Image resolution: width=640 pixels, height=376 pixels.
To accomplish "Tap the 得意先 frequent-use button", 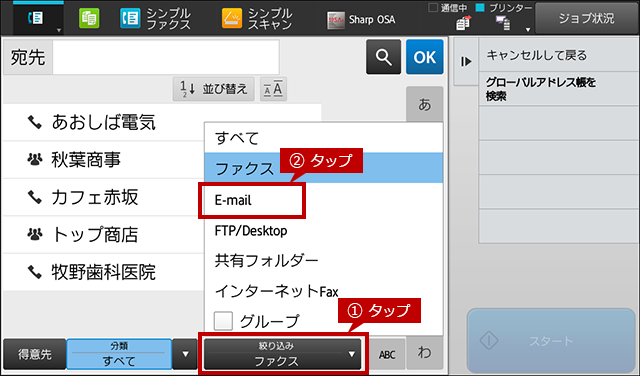I will tap(35, 354).
